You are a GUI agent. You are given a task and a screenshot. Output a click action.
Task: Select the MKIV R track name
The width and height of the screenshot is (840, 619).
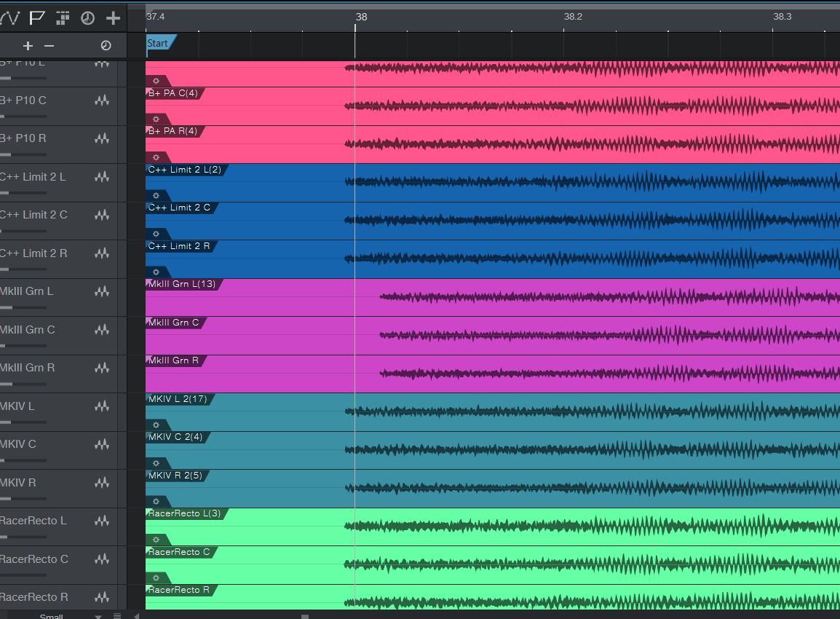[x=17, y=483]
